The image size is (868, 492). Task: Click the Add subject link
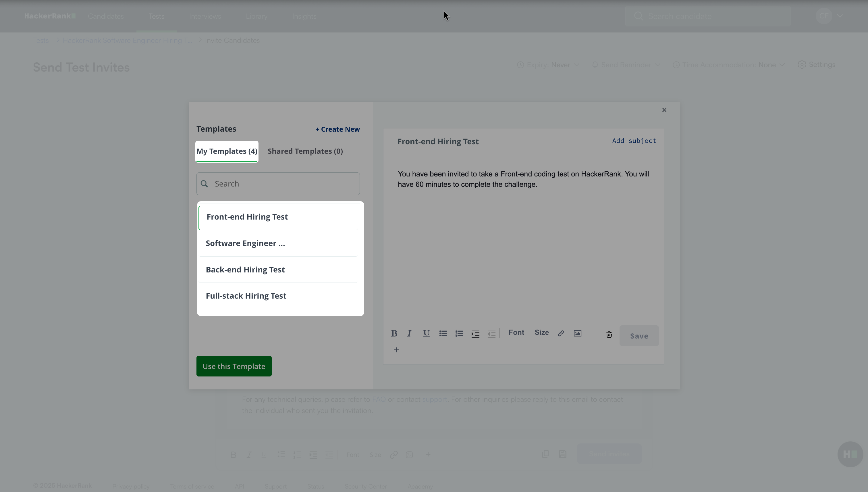point(634,141)
